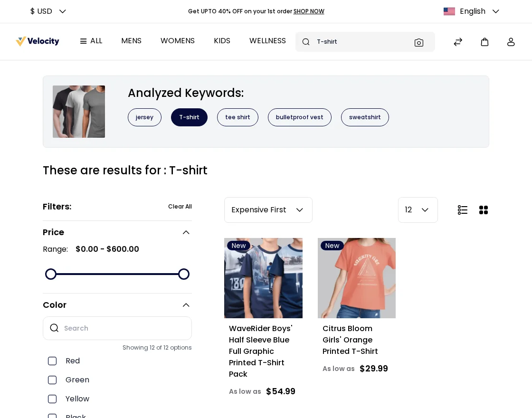Open the Velocity logo home link

click(38, 41)
